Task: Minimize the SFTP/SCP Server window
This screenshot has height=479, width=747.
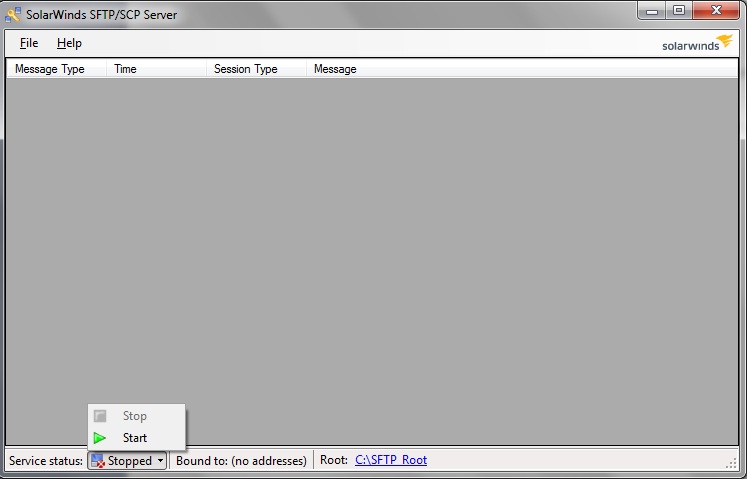Action: [654, 11]
